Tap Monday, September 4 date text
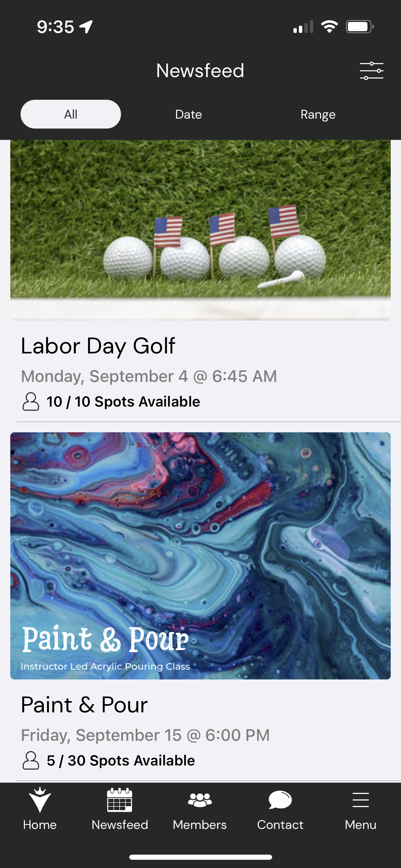401x868 pixels. click(x=149, y=376)
